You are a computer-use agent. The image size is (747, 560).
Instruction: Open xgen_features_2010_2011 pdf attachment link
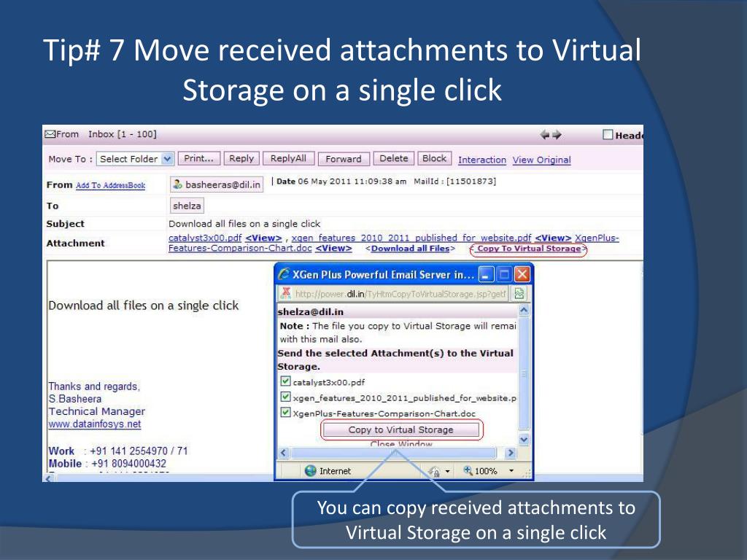[411, 238]
